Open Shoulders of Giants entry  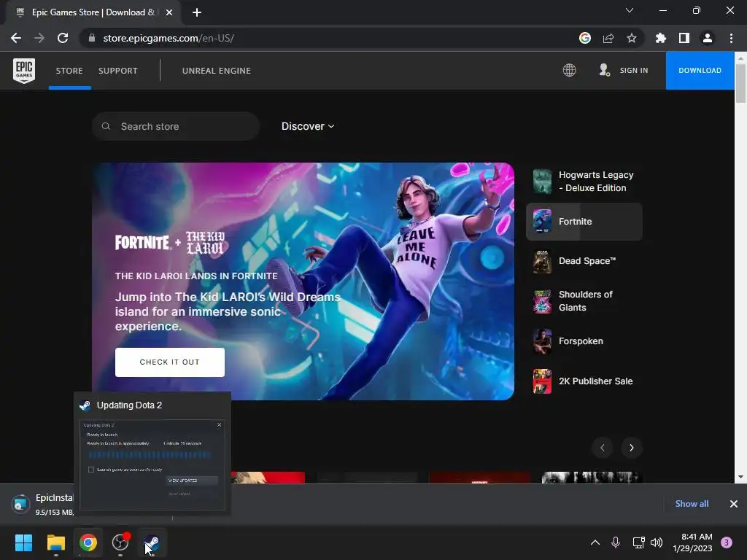584,301
